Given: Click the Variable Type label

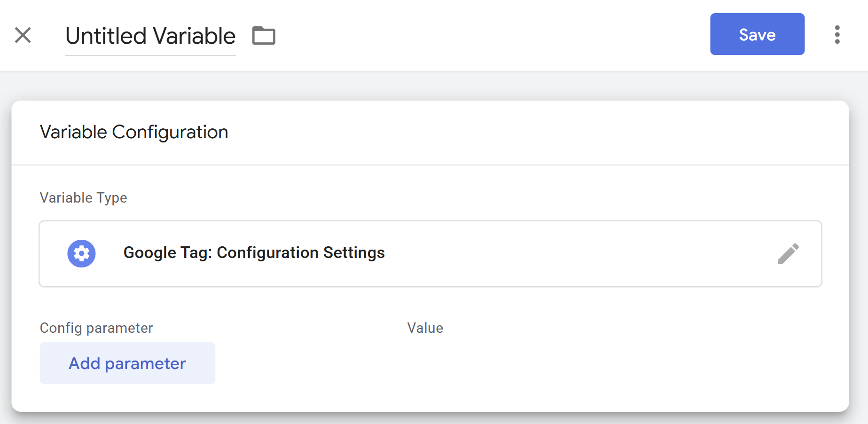Looking at the screenshot, I should point(84,198).
